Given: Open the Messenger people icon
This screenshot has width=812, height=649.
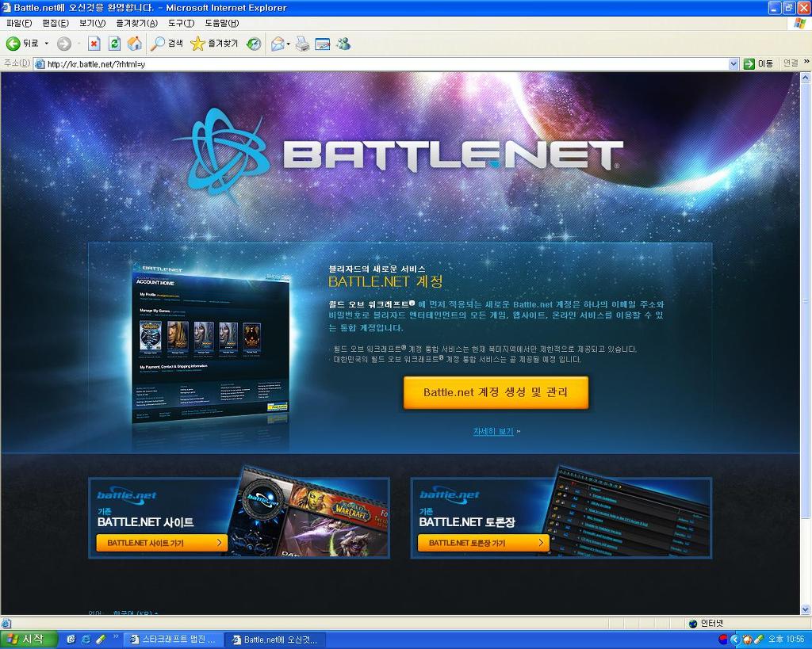Looking at the screenshot, I should [343, 44].
